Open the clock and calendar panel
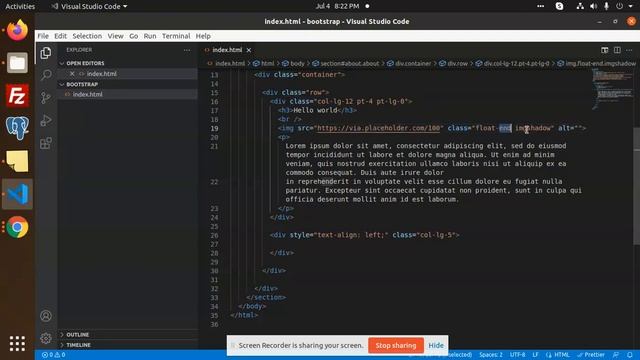640x360 pixels. click(x=337, y=6)
